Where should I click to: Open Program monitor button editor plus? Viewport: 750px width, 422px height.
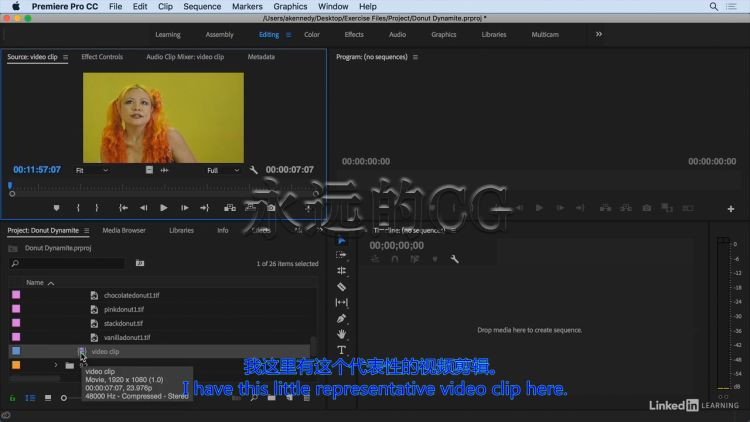tap(731, 209)
